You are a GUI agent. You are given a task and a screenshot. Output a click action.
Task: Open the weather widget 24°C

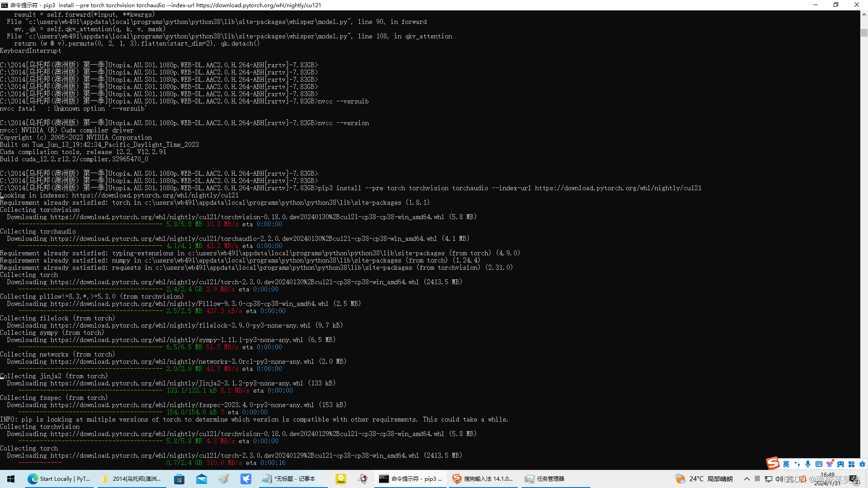click(703, 479)
